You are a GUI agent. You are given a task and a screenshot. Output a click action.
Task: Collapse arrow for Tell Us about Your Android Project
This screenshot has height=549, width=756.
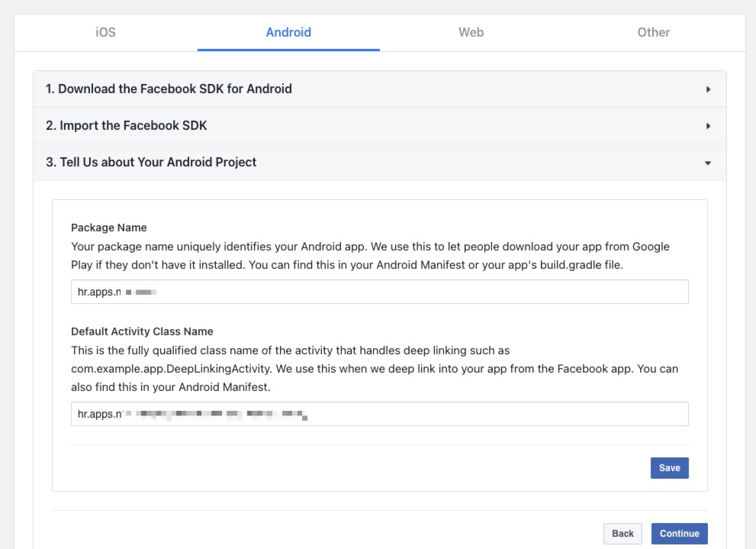click(x=708, y=163)
